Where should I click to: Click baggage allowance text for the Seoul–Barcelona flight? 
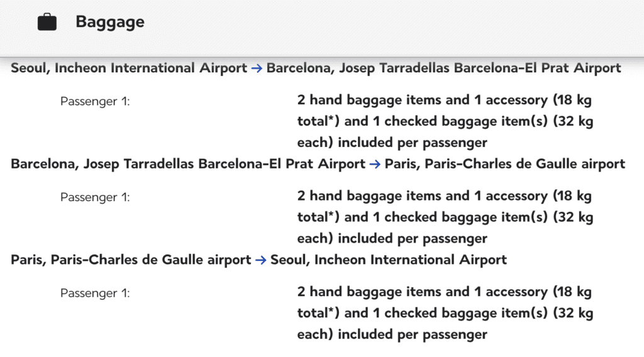click(445, 121)
